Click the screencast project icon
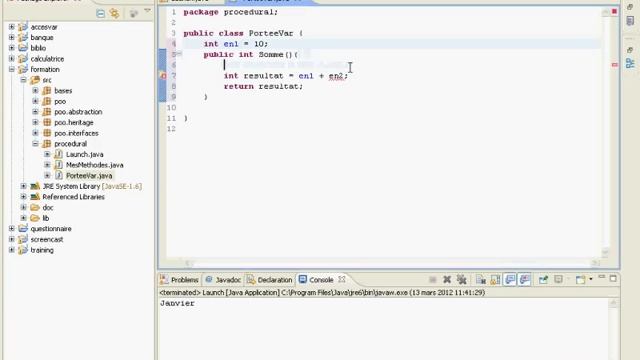This screenshot has width=640, height=360. [x=23, y=239]
